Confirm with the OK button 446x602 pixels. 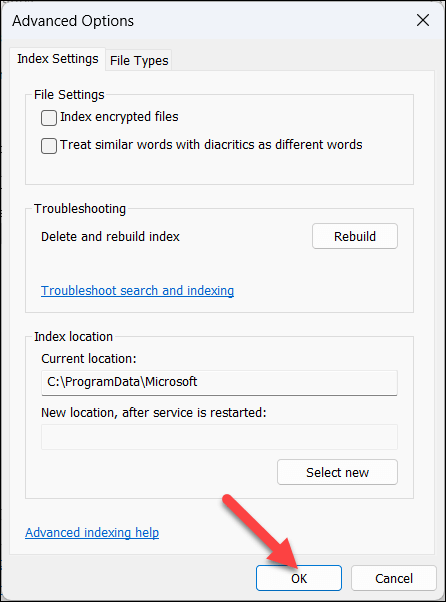(299, 578)
